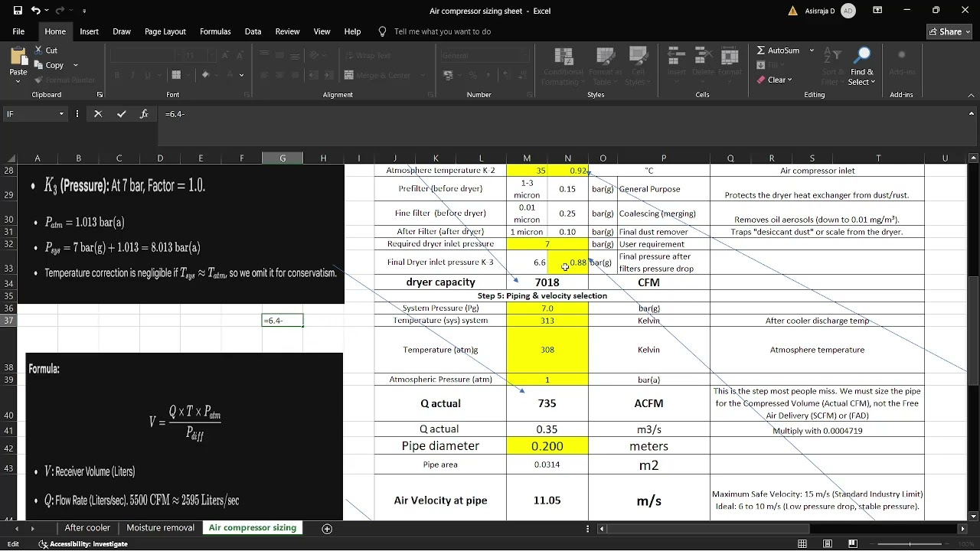Click the Delete cells icon
980x551 pixels.
[703, 56]
